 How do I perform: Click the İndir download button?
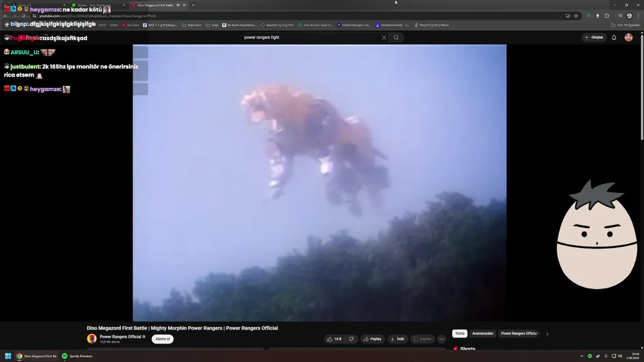(397, 339)
